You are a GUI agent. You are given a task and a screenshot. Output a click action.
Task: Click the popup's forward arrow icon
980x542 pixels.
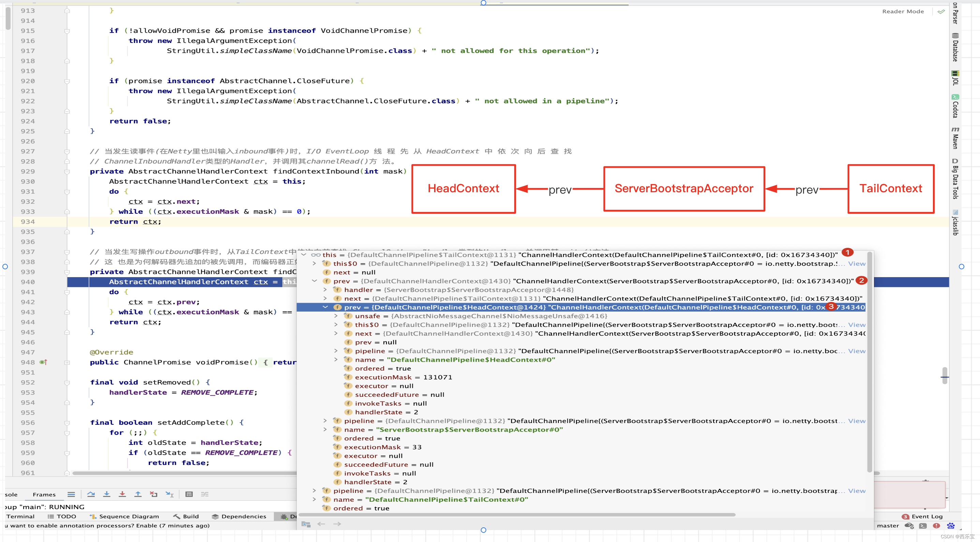337,524
